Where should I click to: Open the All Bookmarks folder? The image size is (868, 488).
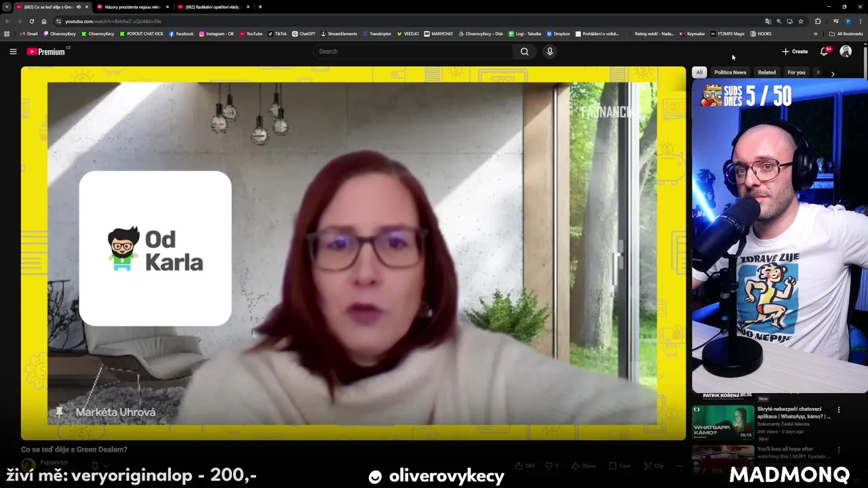pos(846,34)
